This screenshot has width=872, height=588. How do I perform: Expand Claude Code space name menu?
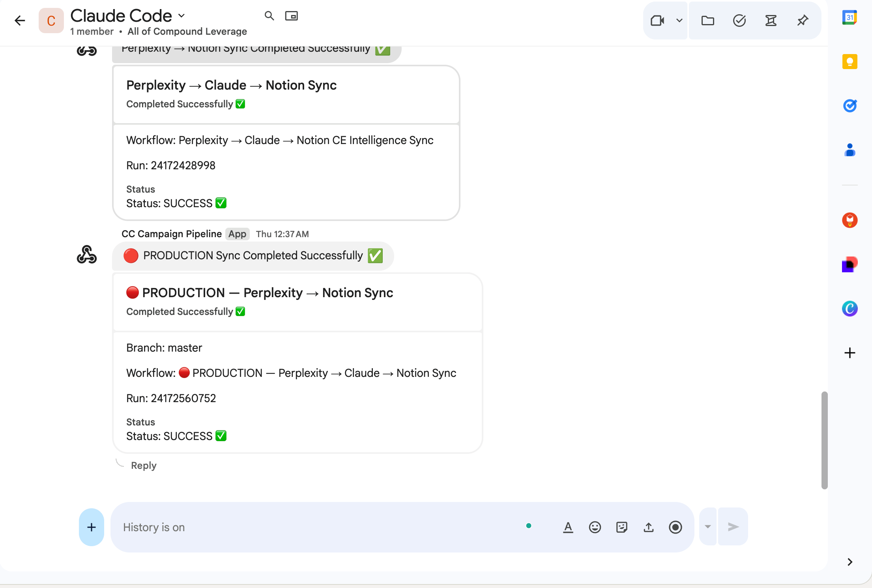tap(182, 16)
